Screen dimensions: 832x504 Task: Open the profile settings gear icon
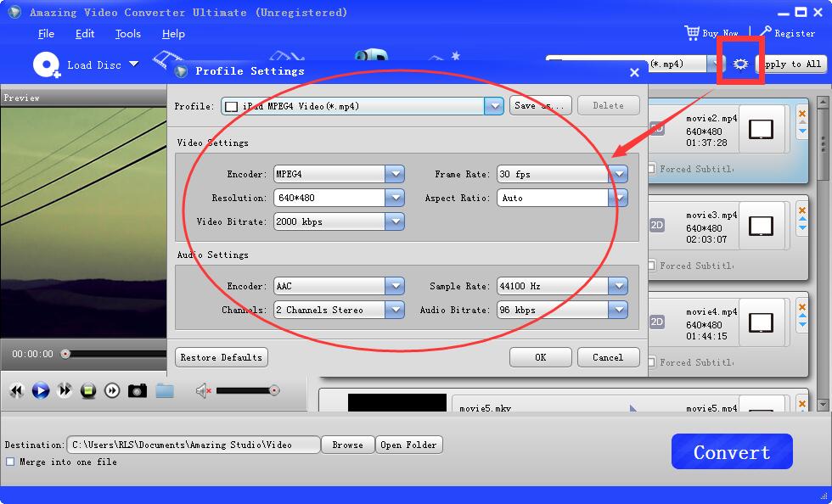740,64
